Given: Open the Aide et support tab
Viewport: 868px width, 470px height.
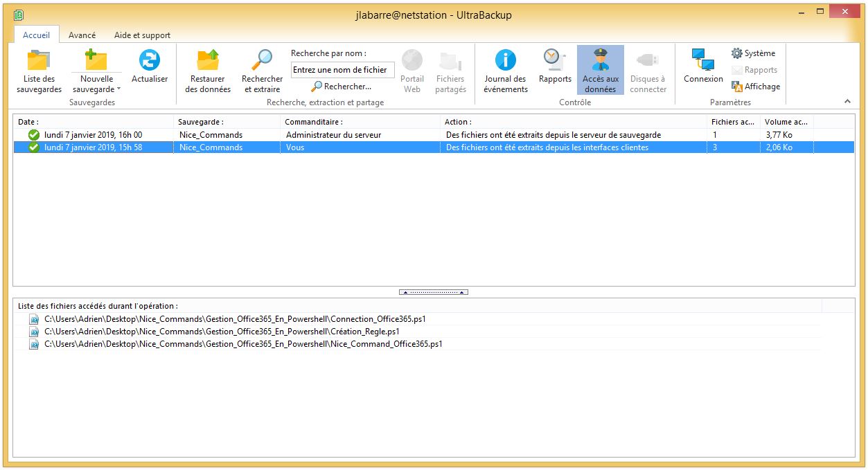Looking at the screenshot, I should coord(142,35).
